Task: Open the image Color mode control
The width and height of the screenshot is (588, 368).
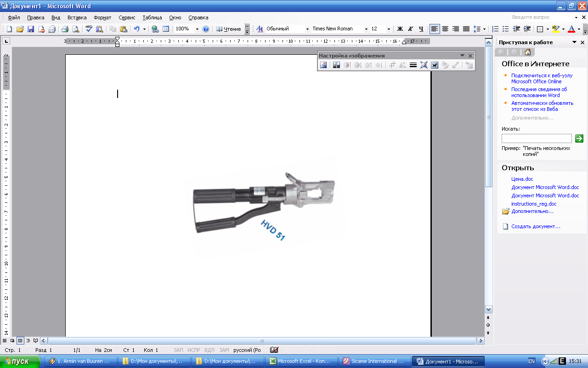Action: tap(336, 65)
